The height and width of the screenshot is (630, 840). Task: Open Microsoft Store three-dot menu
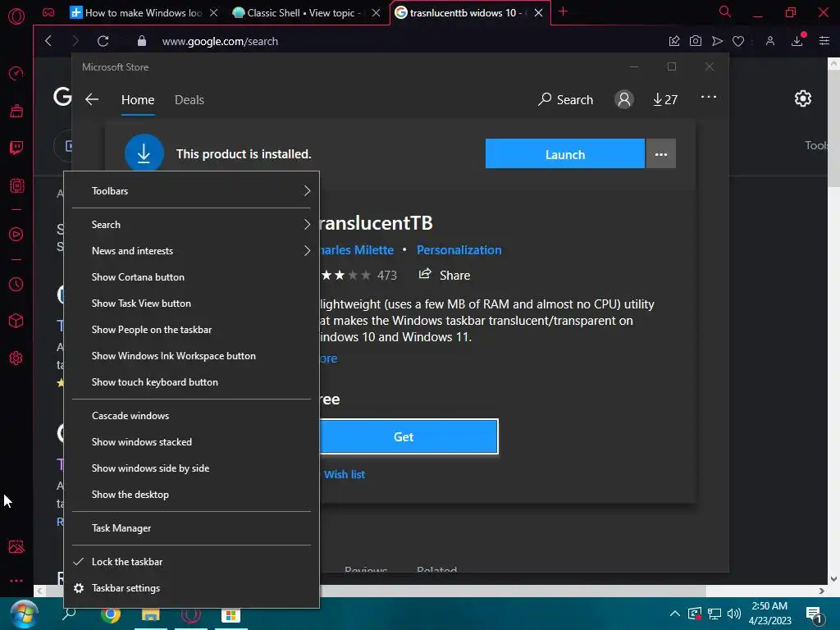coord(709,97)
